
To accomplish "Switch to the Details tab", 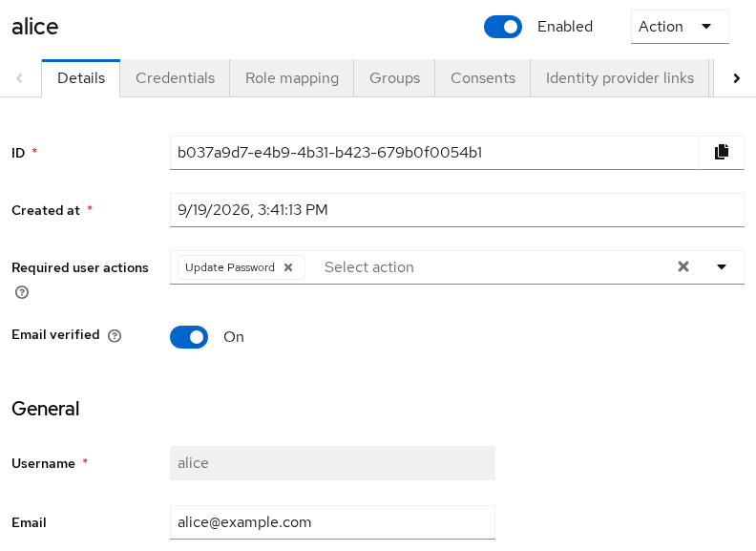I will (x=81, y=78).
